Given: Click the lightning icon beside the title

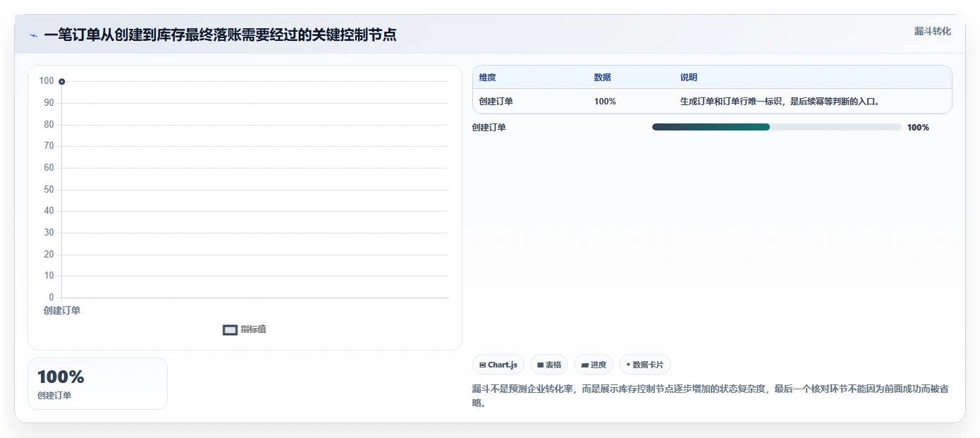Looking at the screenshot, I should click(33, 35).
